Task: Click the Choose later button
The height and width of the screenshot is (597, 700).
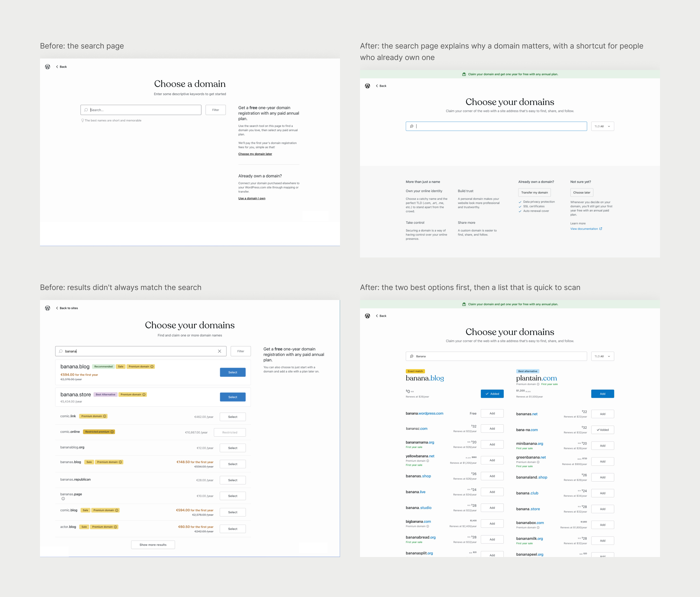Action: [x=582, y=192]
